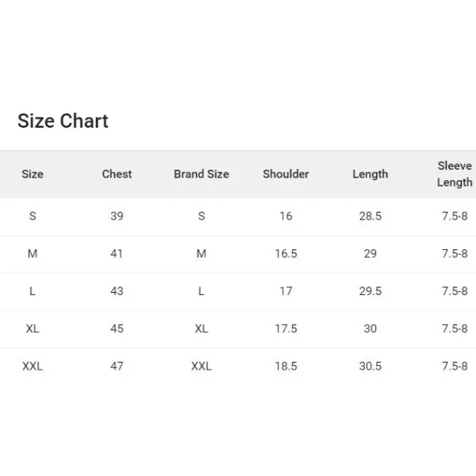
Task: Click the XXL brand size cell
Action: pyautogui.click(x=202, y=366)
